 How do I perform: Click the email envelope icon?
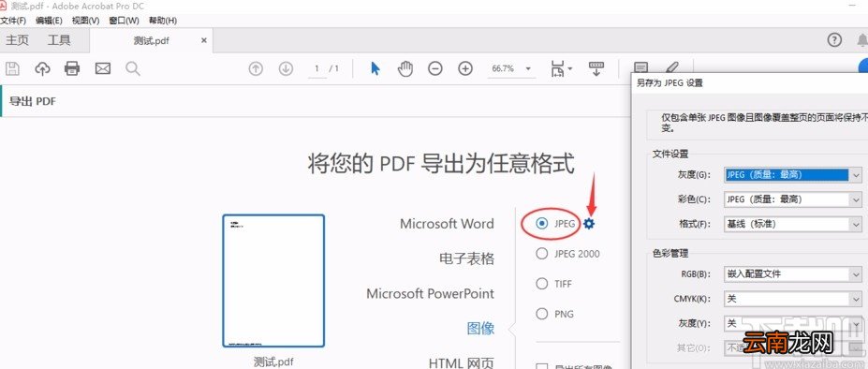[102, 68]
